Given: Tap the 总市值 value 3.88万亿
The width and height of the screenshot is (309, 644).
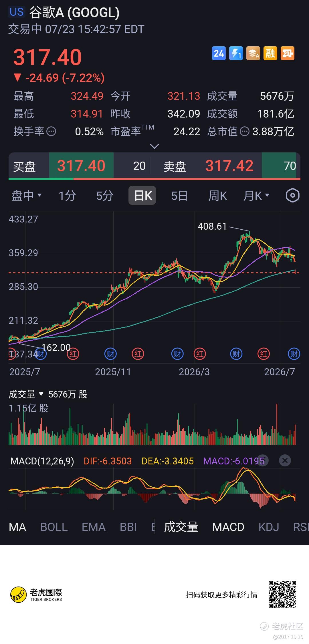Looking at the screenshot, I should (x=273, y=132).
